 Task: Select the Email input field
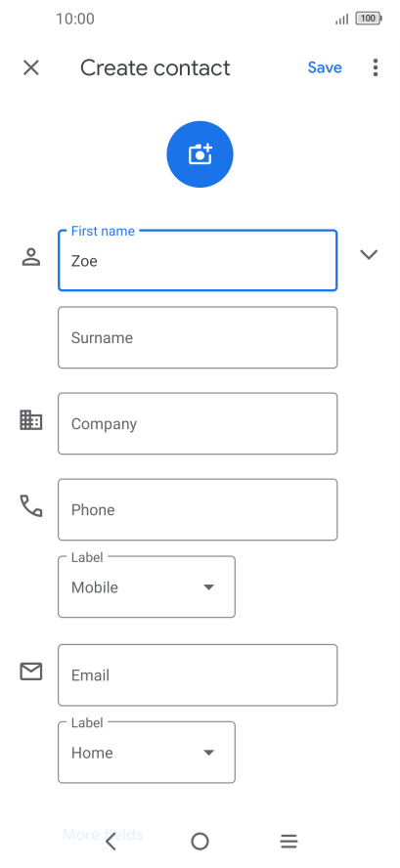pos(198,674)
